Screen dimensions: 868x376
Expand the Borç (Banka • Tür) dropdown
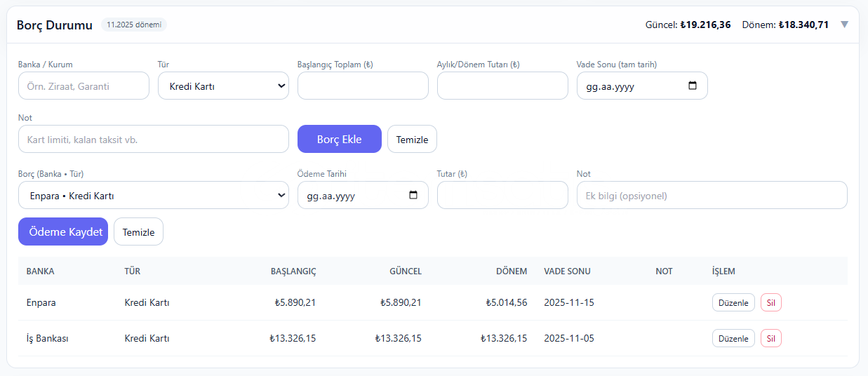pos(153,195)
